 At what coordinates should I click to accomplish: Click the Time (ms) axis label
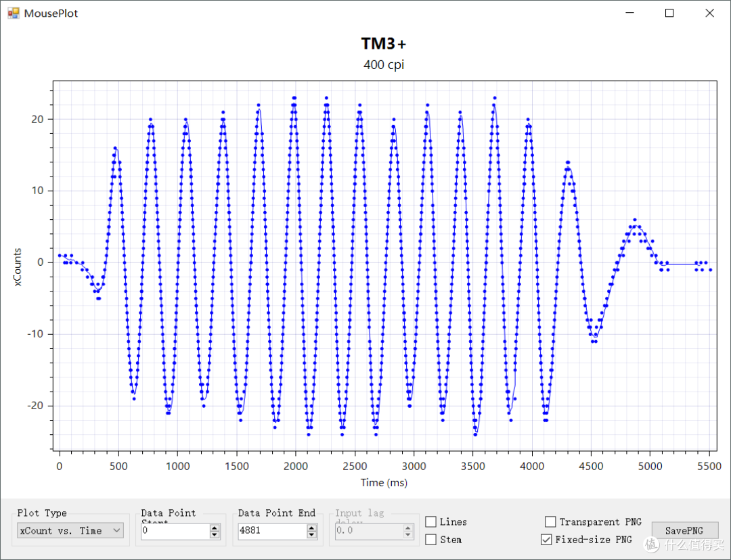384,483
